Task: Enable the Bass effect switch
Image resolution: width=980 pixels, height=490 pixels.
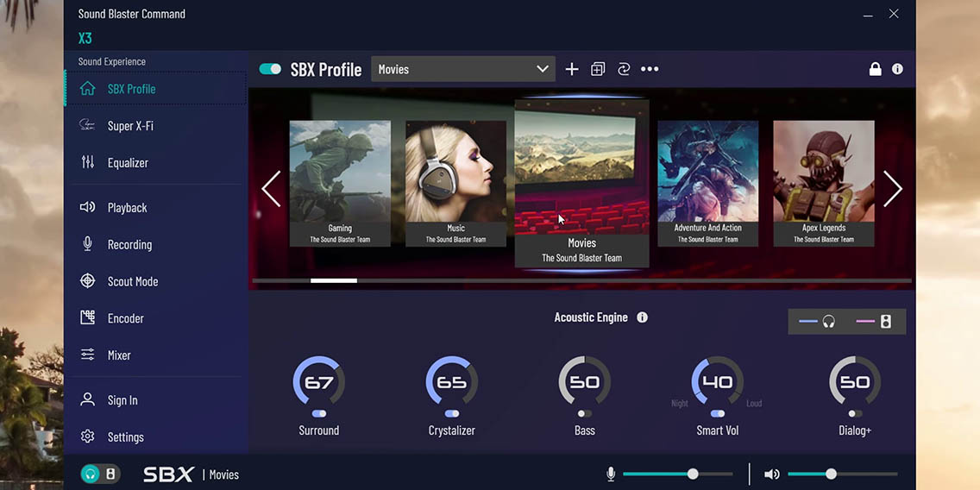Action: click(x=584, y=414)
